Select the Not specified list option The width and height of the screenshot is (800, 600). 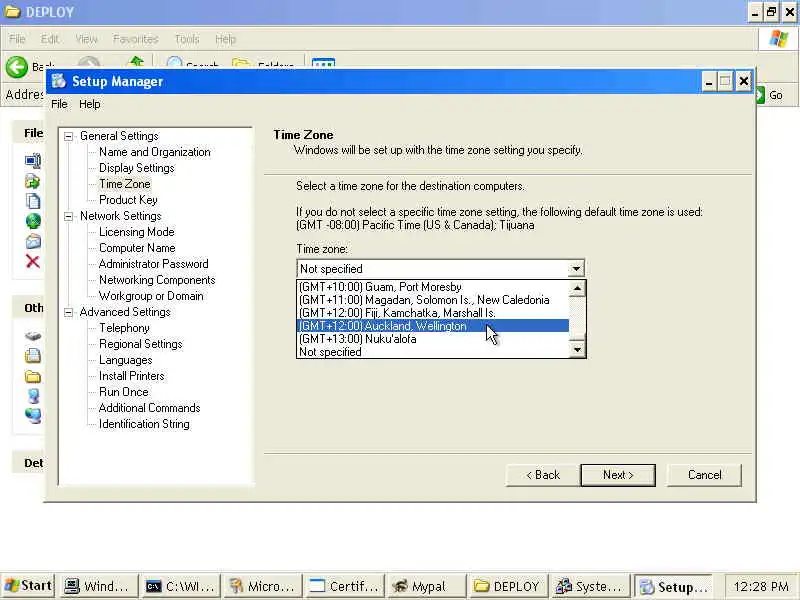(x=433, y=352)
